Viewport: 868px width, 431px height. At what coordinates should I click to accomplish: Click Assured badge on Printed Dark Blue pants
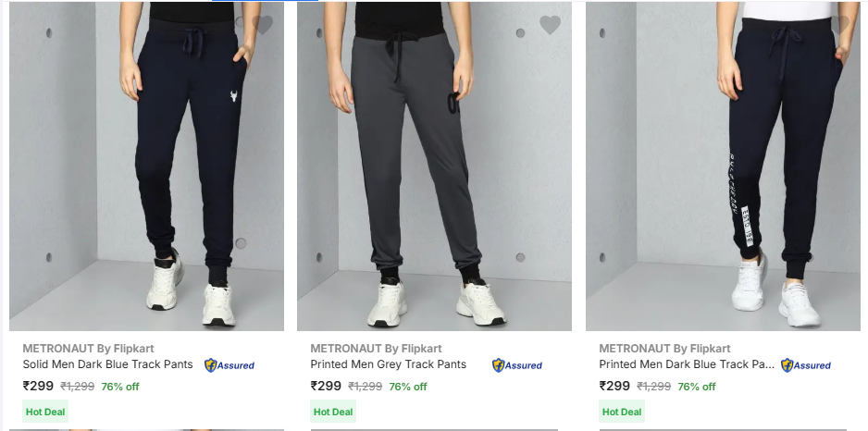coord(805,365)
